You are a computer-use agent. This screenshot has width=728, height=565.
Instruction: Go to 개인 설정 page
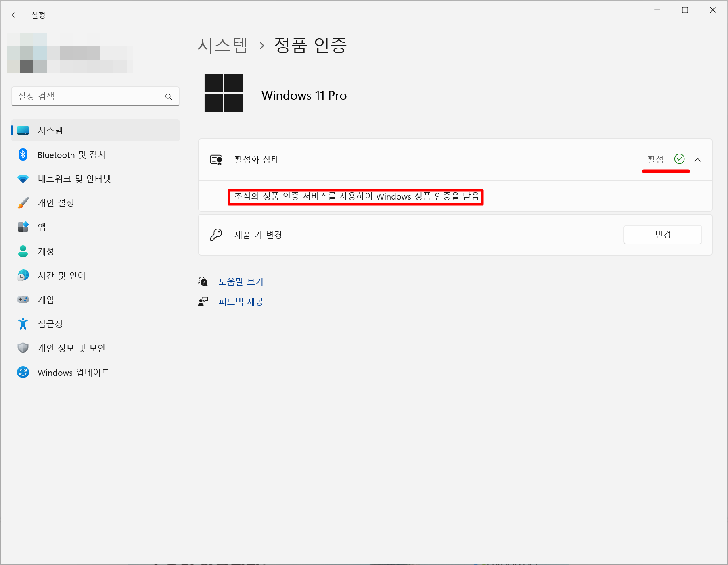(95, 203)
